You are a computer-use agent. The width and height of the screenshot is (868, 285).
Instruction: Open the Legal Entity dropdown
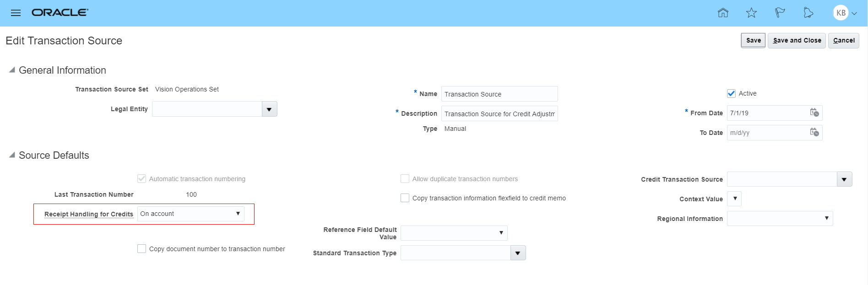pos(269,109)
